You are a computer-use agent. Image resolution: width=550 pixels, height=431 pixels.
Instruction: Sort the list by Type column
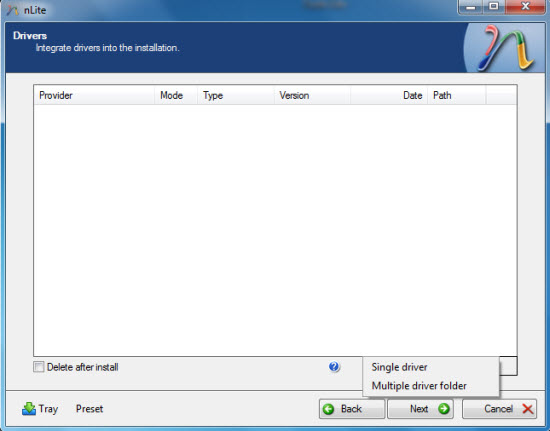236,95
